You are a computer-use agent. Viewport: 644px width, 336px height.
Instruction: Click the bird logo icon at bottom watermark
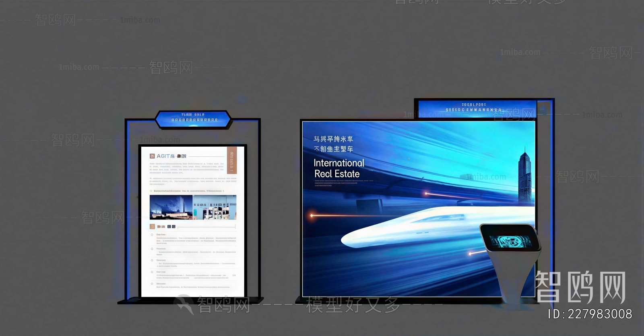(x=184, y=304)
